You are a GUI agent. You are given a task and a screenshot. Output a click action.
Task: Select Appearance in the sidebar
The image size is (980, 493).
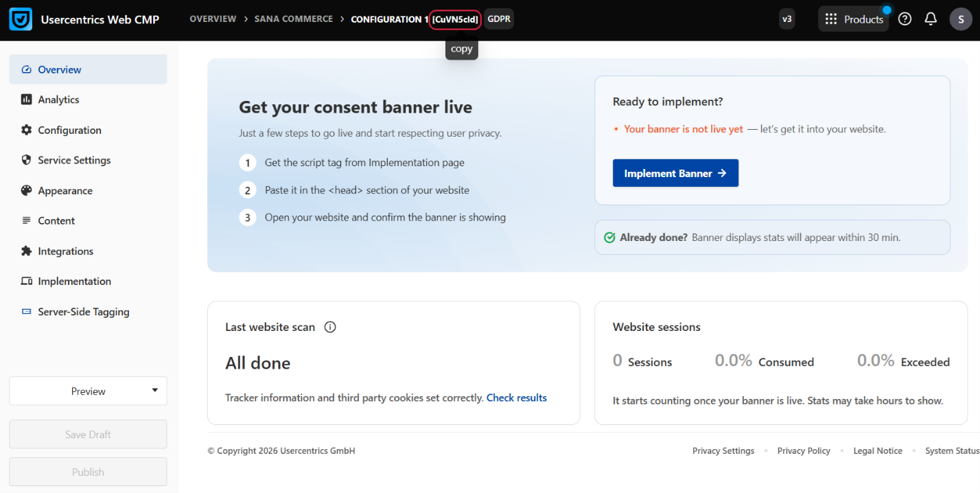[65, 191]
